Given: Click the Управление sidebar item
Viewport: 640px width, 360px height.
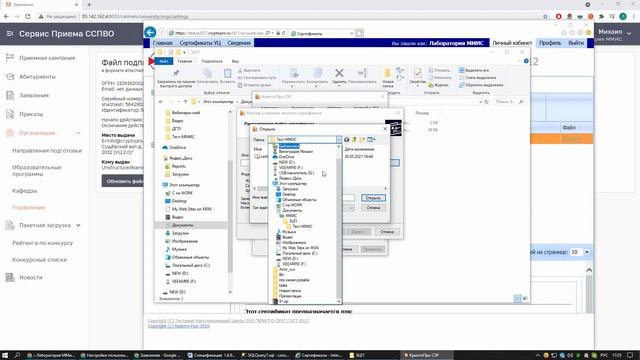Looking at the screenshot, I should (x=29, y=208).
